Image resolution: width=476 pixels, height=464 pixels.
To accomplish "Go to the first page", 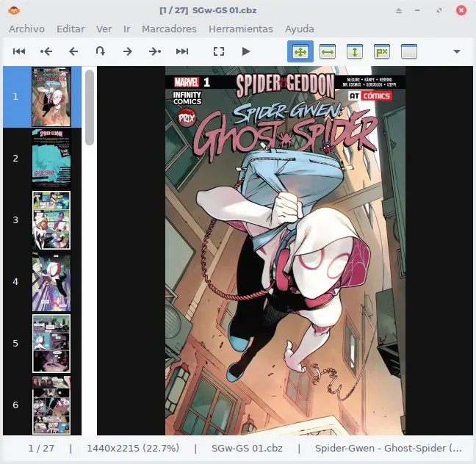I will pos(19,51).
